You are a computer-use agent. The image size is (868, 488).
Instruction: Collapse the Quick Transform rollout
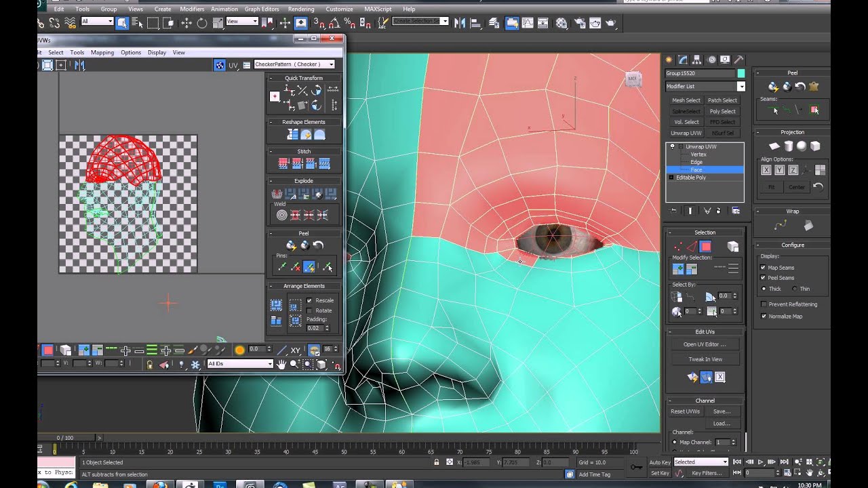tap(271, 78)
